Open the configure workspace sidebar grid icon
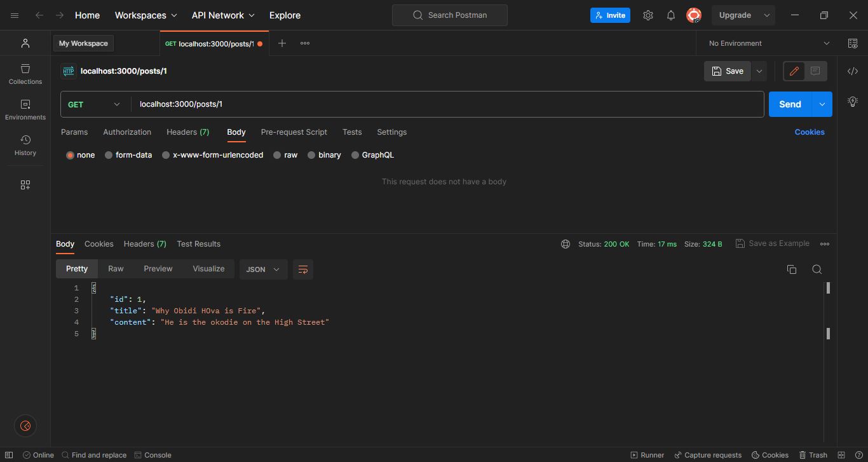Screen dimensions: 868x462 pyautogui.click(x=25, y=185)
